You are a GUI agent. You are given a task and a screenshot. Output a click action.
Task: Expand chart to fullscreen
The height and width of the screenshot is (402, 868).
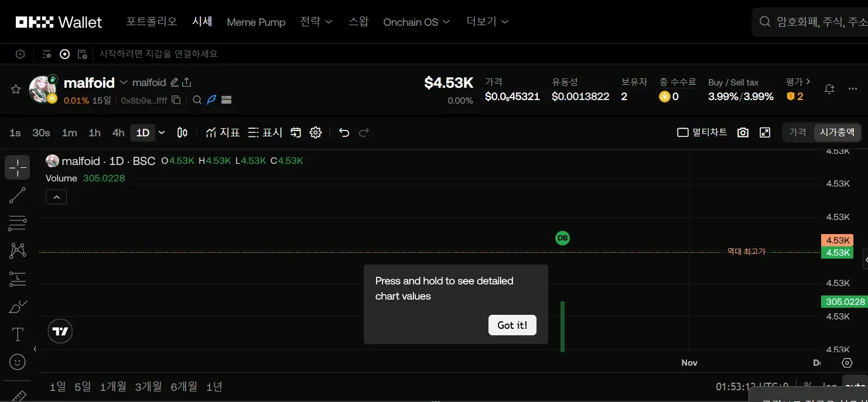tap(765, 133)
